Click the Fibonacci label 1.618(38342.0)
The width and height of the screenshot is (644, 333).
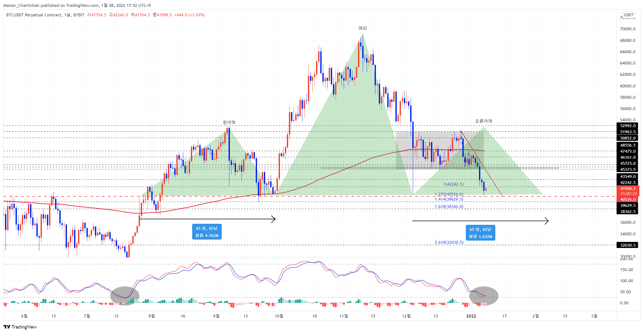pos(449,207)
